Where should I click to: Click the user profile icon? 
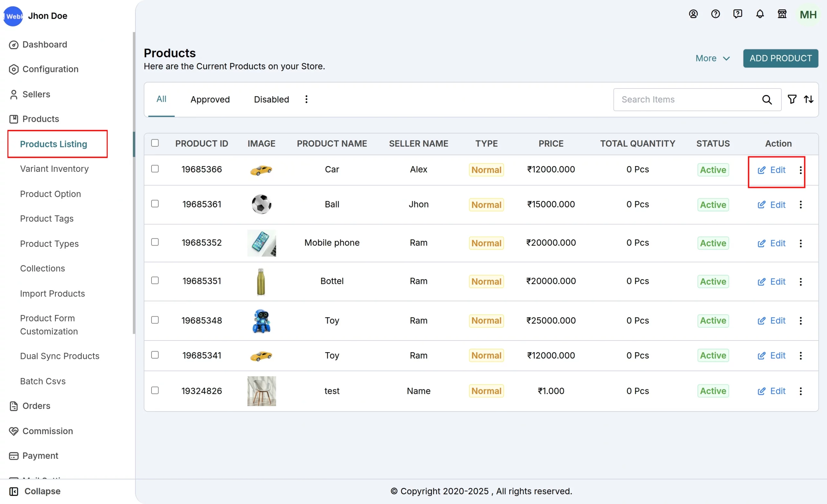(693, 14)
